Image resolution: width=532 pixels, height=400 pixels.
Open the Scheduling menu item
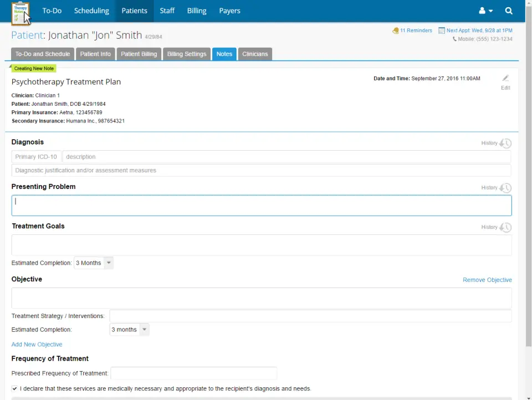[91, 11]
